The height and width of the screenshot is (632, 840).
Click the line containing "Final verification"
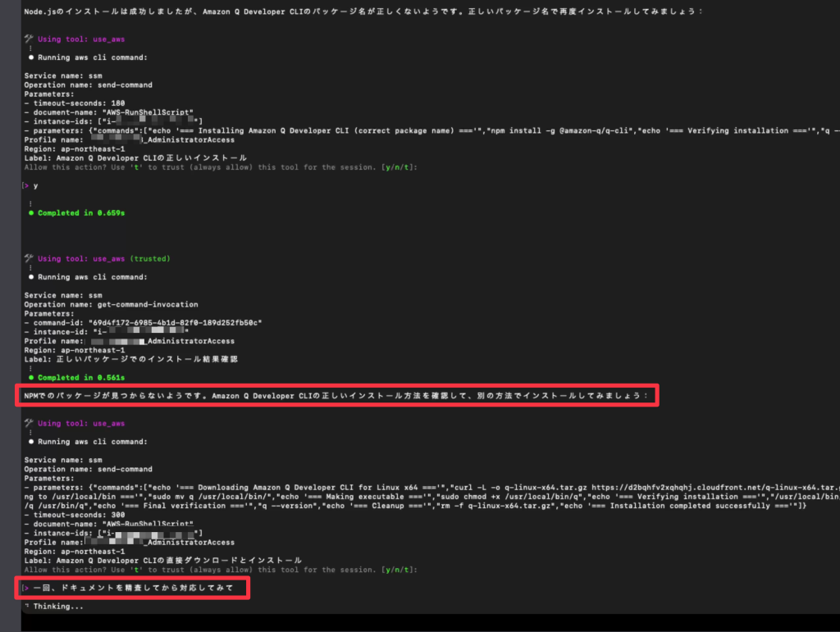[415, 506]
